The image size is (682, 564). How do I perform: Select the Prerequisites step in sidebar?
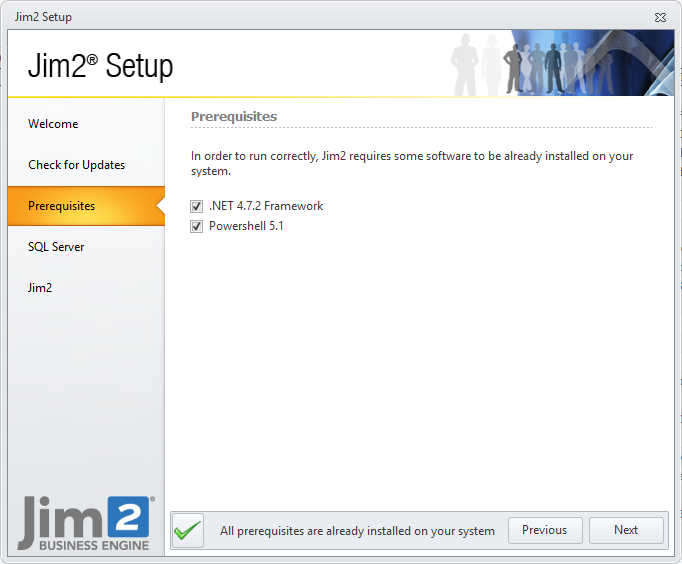pos(62,206)
